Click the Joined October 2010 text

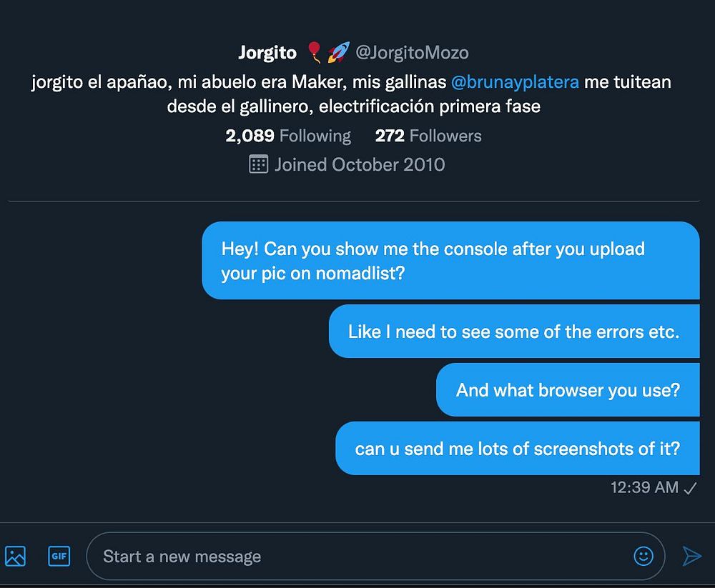(360, 164)
